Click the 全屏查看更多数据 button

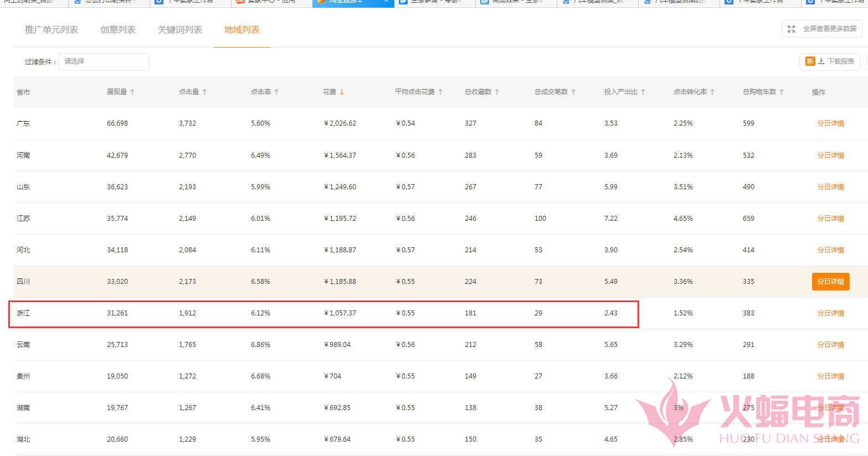coord(822,29)
